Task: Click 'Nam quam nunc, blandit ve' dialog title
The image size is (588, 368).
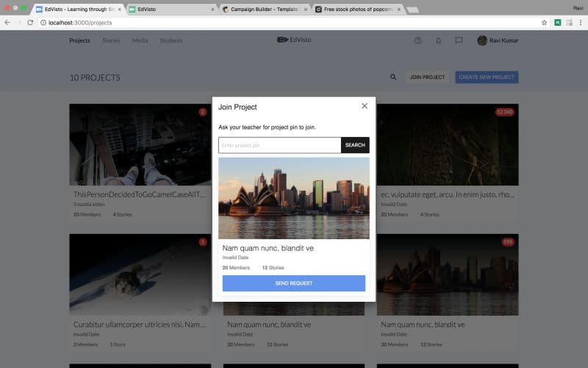Action: [268, 248]
